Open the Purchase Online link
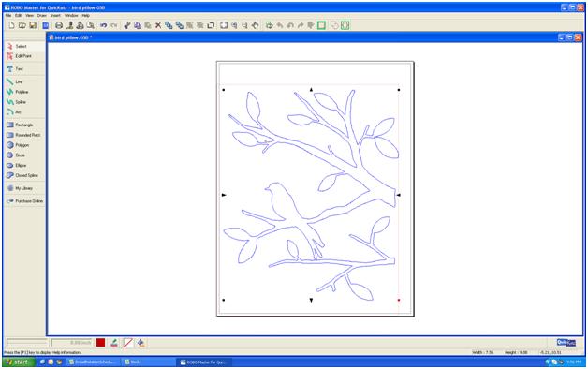The height and width of the screenshot is (369, 588). coord(24,201)
